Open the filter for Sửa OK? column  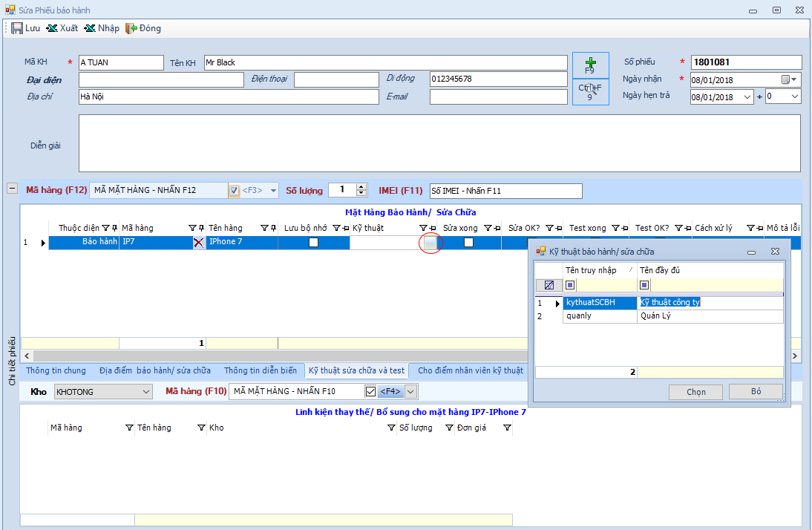pyautogui.click(x=549, y=228)
